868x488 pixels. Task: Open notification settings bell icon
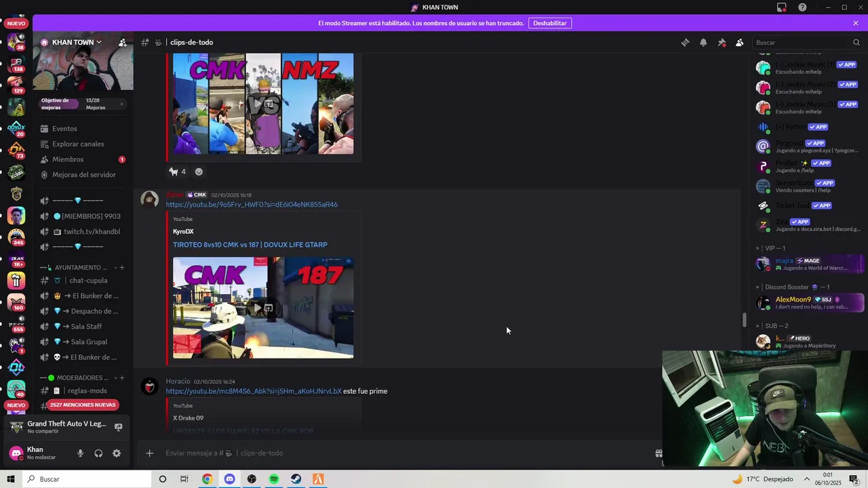coord(703,42)
